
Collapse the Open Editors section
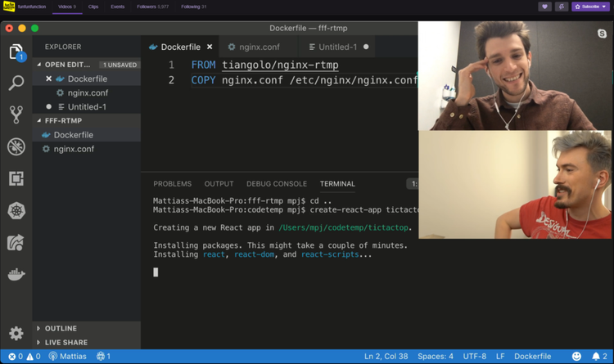pos(67,65)
